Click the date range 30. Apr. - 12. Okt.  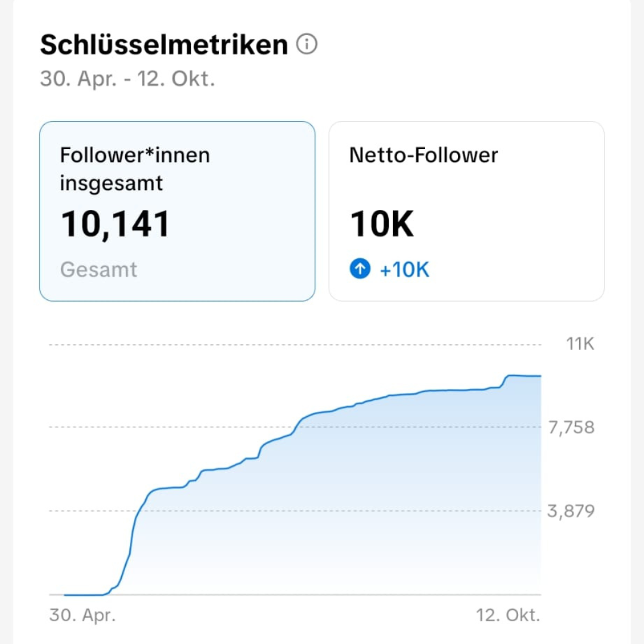pyautogui.click(x=127, y=79)
